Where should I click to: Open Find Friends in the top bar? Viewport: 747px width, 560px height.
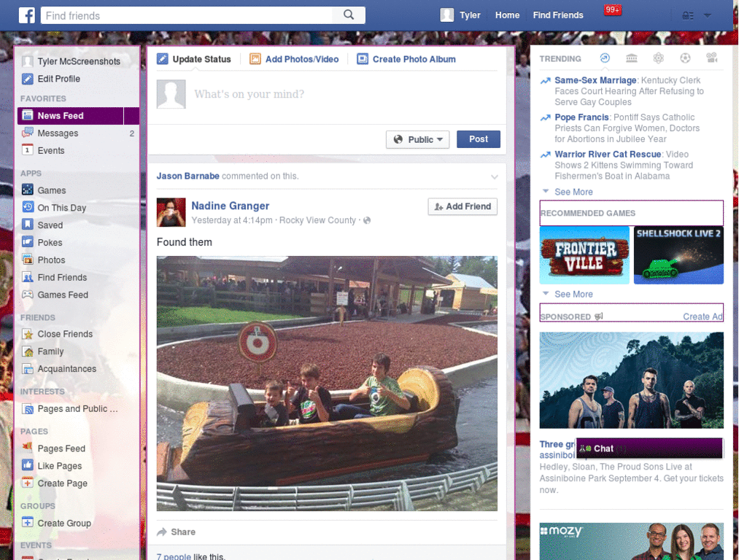click(x=558, y=15)
